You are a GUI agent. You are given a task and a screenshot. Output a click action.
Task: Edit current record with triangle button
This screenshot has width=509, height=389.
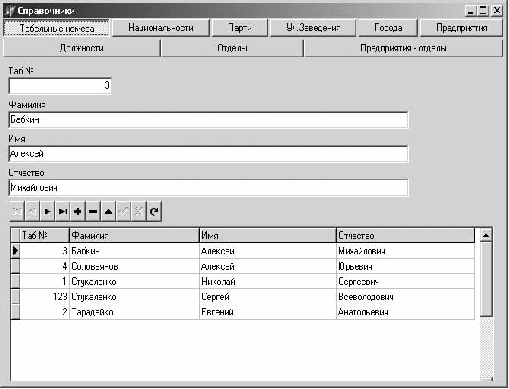(108, 211)
